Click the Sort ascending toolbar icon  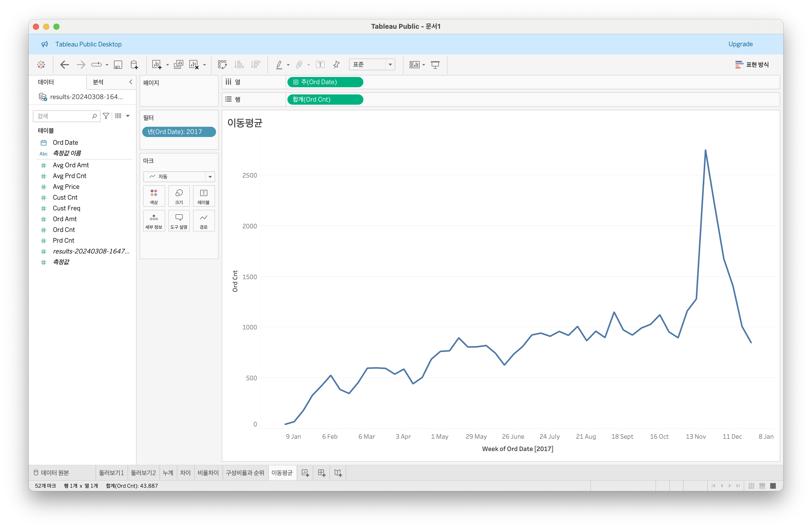pos(239,64)
